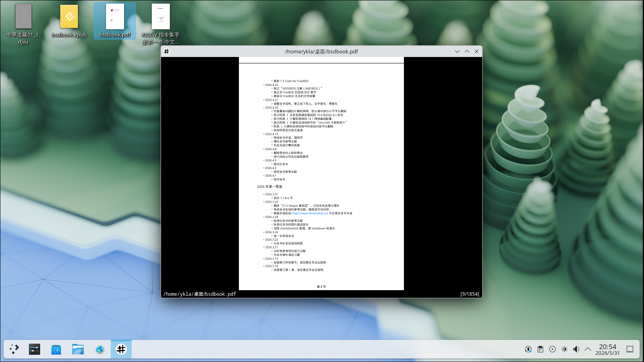Open the audio volume tray icon
The width and height of the screenshot is (644, 362).
[x=576, y=349]
